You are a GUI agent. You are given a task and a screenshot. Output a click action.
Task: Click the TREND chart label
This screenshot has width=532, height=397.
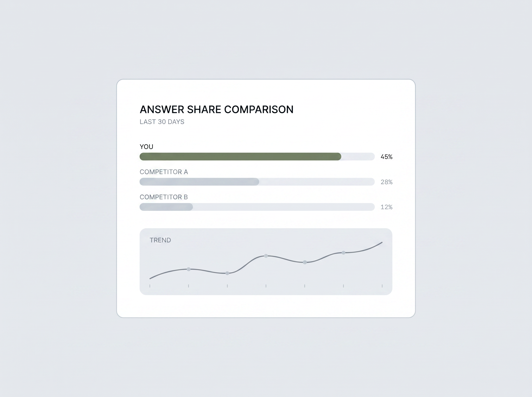(x=160, y=240)
